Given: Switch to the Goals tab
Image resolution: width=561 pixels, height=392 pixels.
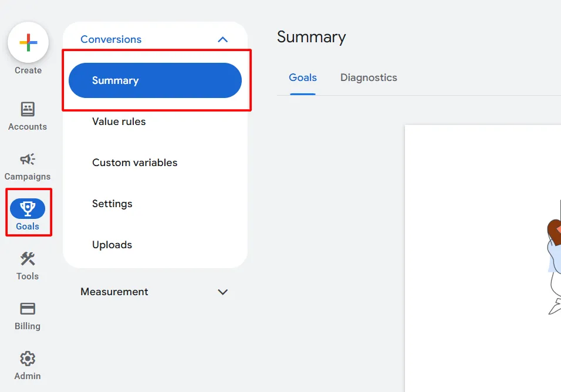Looking at the screenshot, I should [303, 77].
